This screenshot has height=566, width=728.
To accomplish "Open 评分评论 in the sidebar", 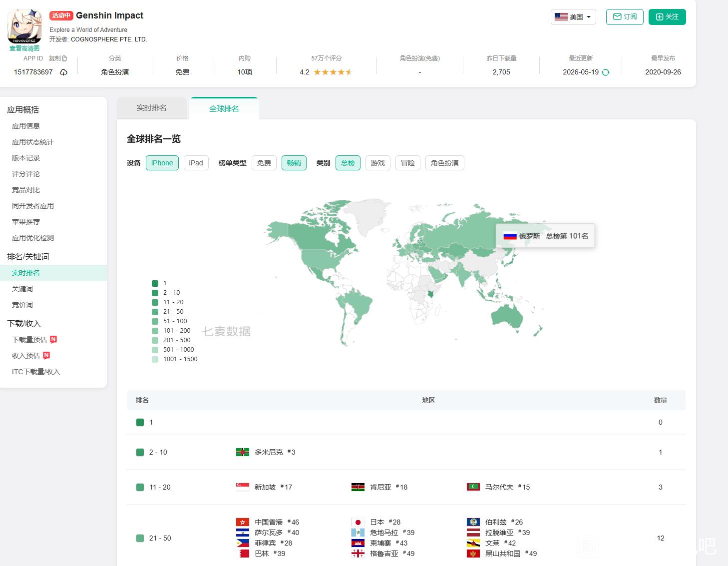I will click(26, 174).
